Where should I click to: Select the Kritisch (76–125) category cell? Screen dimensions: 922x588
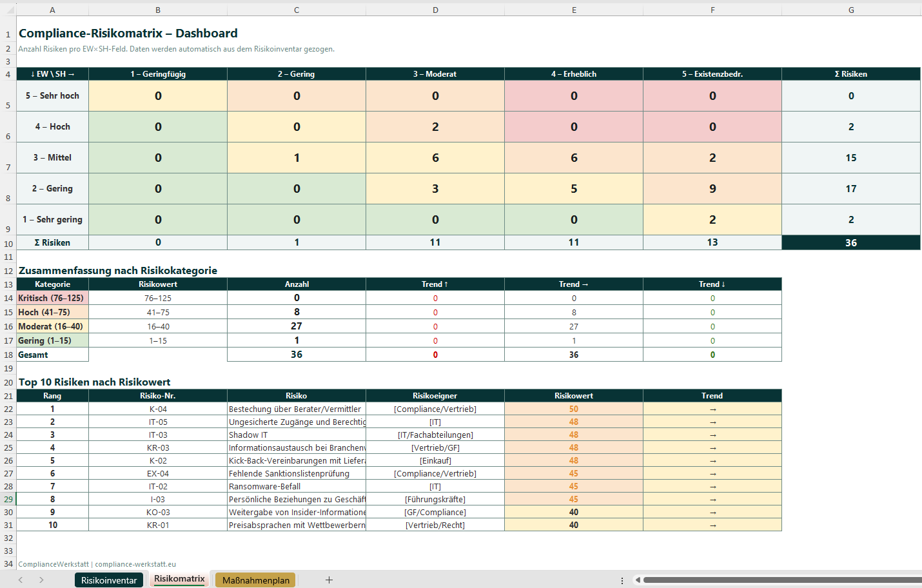52,298
